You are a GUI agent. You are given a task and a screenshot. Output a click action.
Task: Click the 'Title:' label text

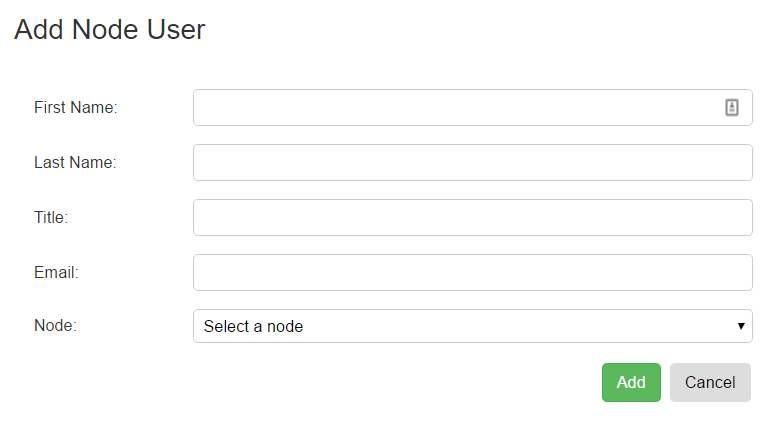click(51, 217)
